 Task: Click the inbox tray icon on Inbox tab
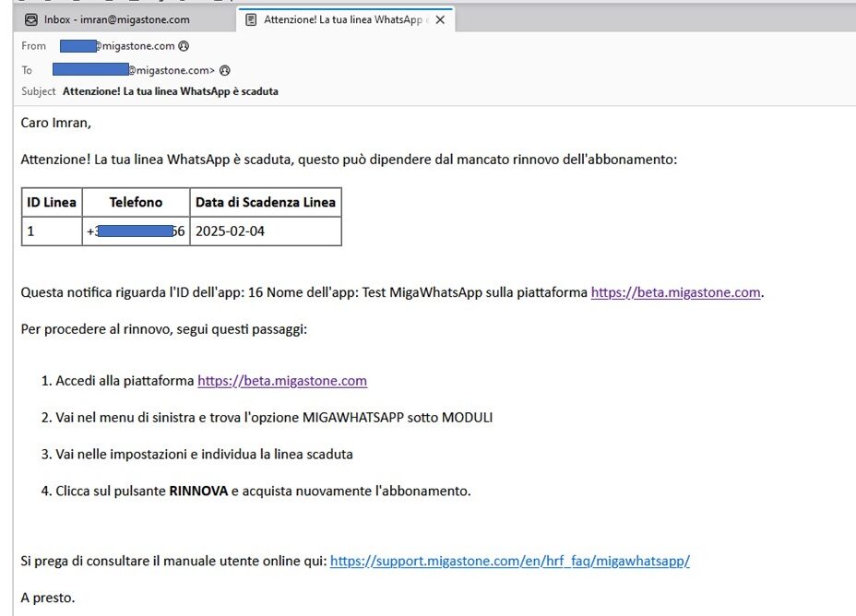click(x=31, y=19)
